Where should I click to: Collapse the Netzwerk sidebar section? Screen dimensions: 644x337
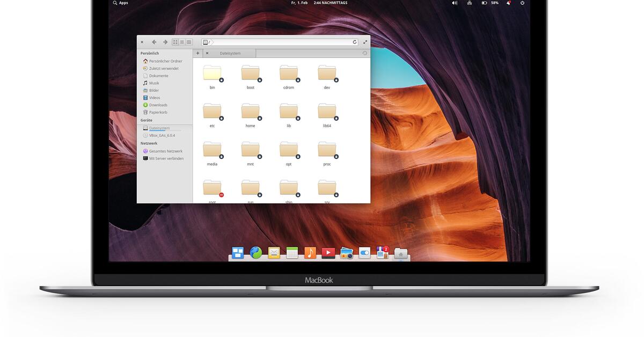149,143
